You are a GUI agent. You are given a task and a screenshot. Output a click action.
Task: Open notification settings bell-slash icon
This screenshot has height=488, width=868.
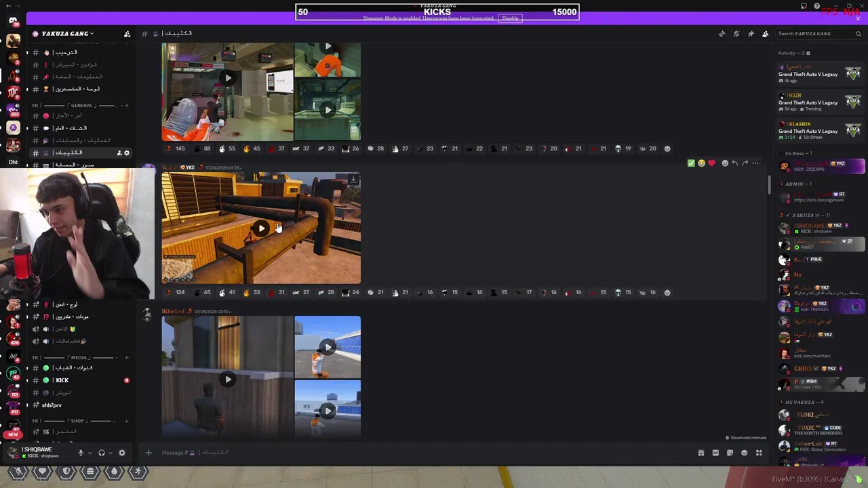[x=736, y=34]
